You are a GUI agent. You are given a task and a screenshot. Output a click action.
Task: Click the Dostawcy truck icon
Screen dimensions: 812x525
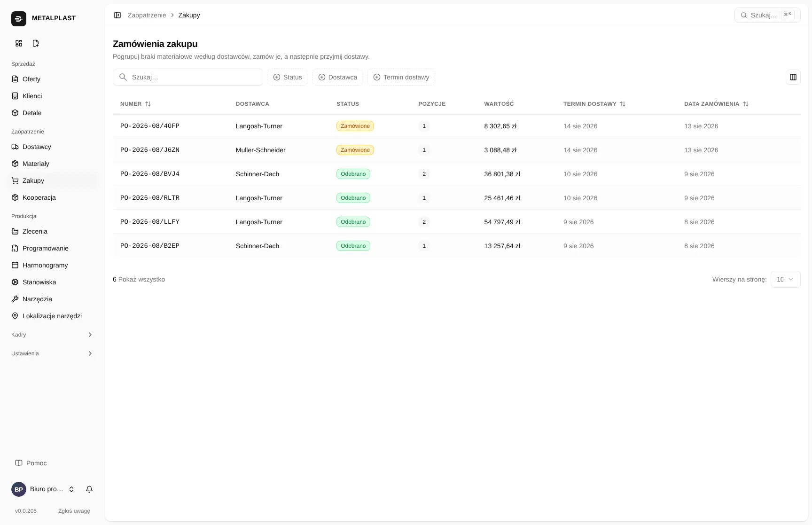click(x=15, y=147)
